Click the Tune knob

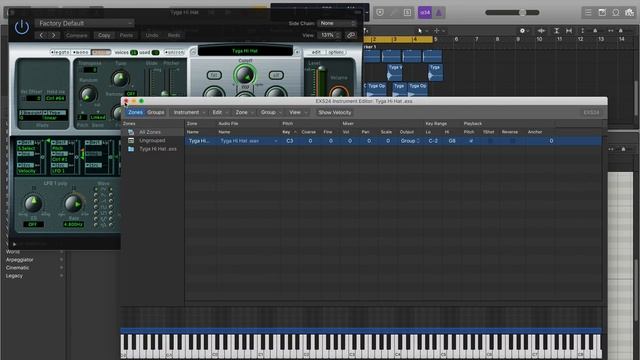(x=120, y=79)
